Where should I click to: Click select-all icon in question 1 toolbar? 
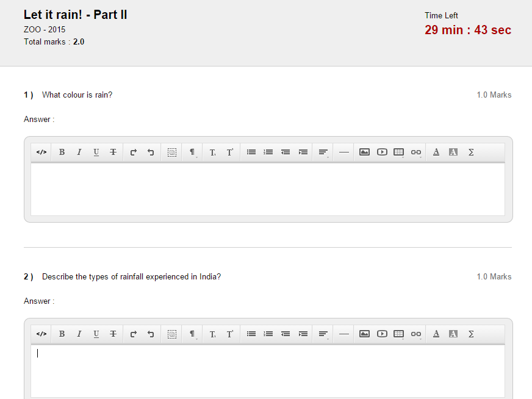pyautogui.click(x=172, y=153)
